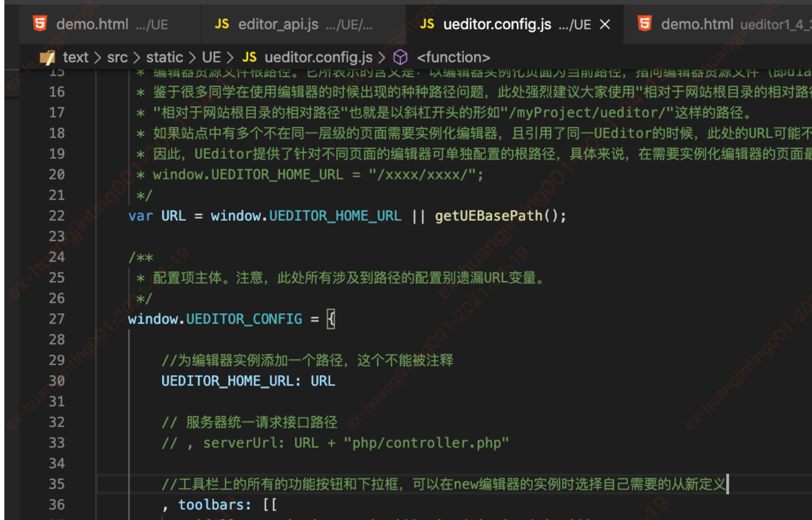Select the text folder in the breadcrumb path
Screen dimensions: 812x520
click(x=75, y=57)
